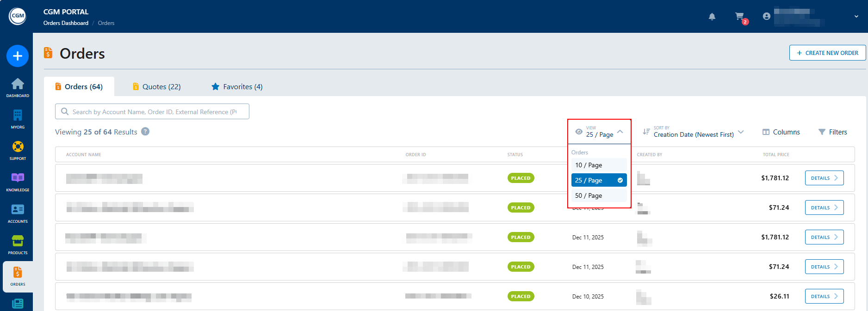Expand the user account menu chevron
The image size is (868, 311).
[856, 17]
